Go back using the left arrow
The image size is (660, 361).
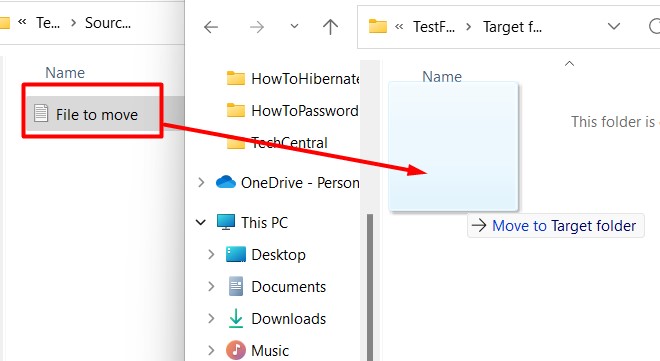[211, 27]
